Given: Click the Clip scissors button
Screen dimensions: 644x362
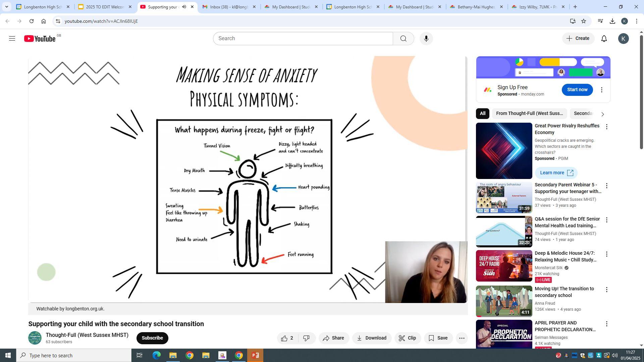Looking at the screenshot, I should (x=407, y=338).
